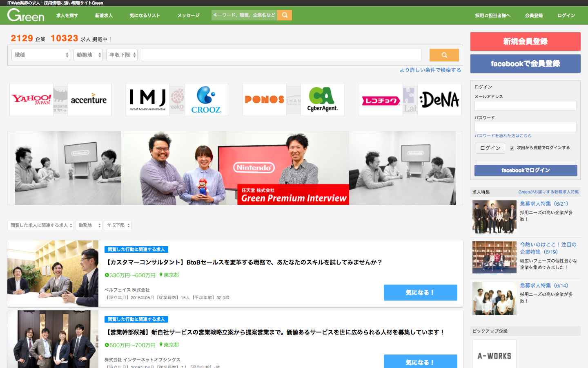Open the CROOZ company page via its logo

point(206,99)
